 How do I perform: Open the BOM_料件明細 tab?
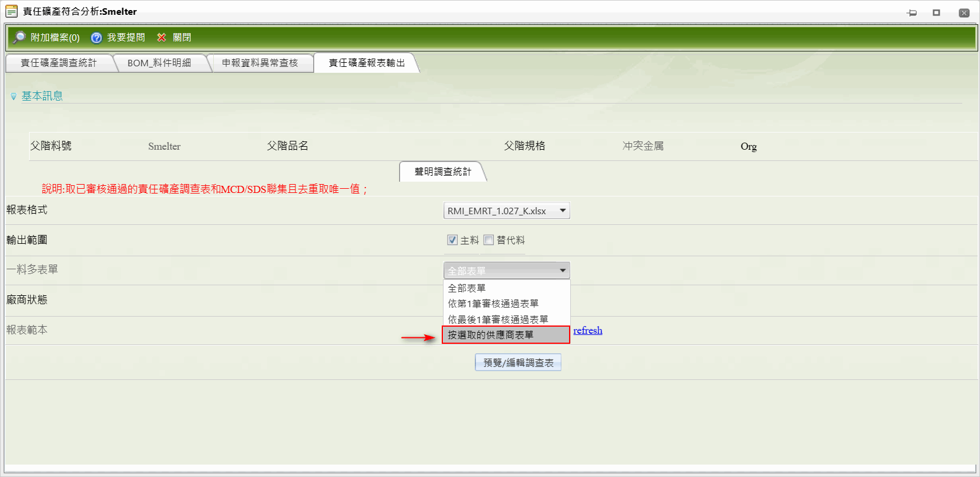[159, 63]
